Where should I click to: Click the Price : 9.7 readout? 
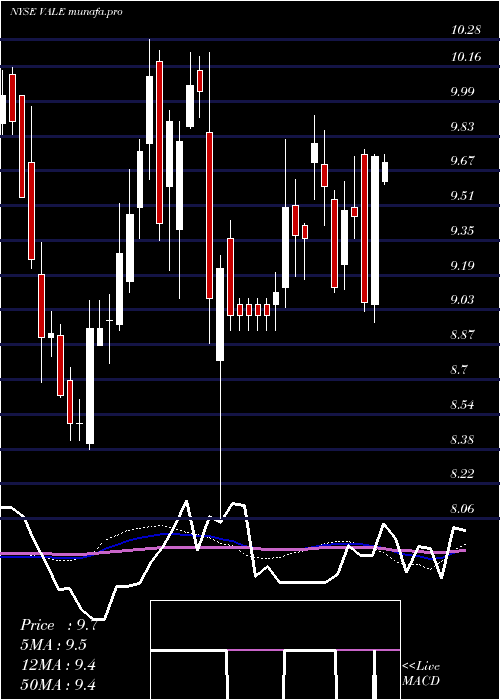point(58,625)
